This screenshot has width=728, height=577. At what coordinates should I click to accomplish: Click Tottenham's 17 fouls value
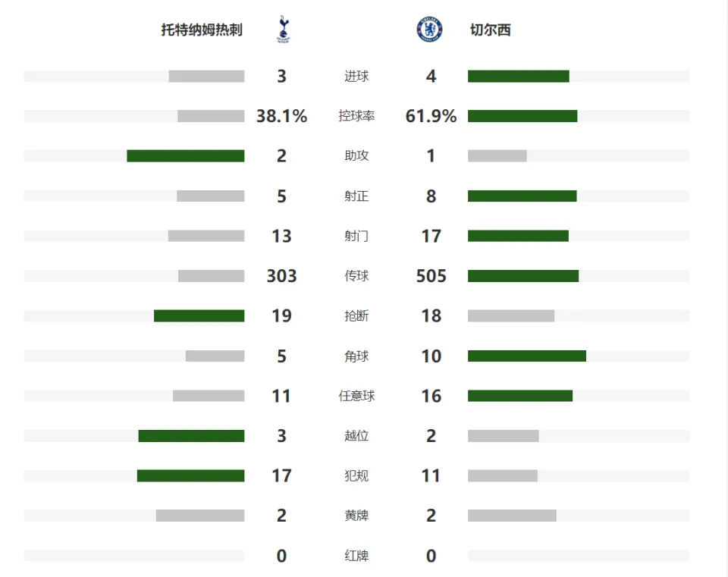click(x=281, y=476)
